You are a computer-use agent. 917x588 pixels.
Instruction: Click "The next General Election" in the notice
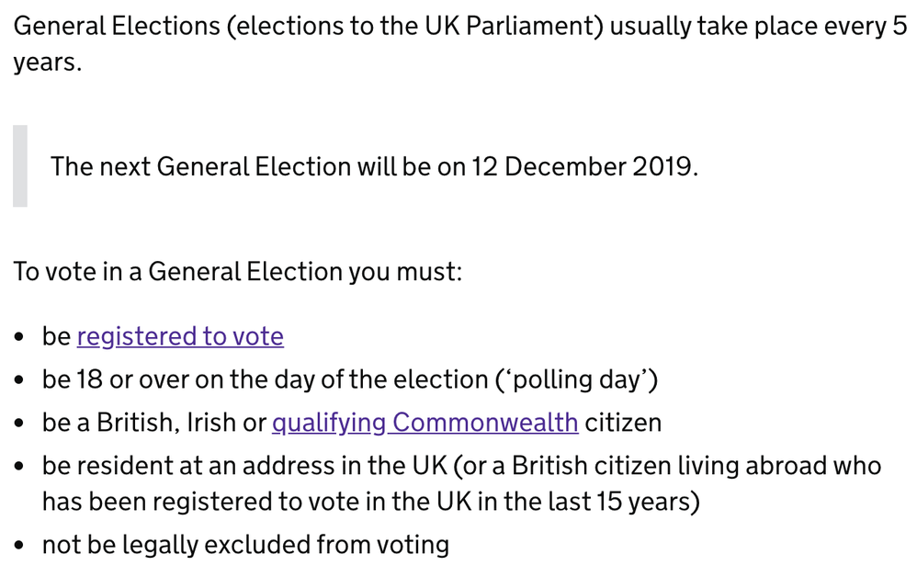point(200,167)
